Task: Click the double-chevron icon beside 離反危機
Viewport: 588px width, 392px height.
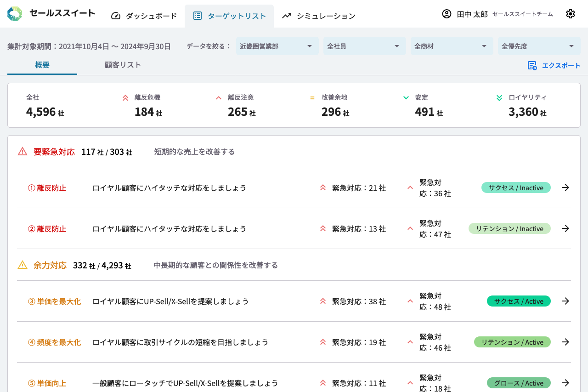Action: point(125,97)
